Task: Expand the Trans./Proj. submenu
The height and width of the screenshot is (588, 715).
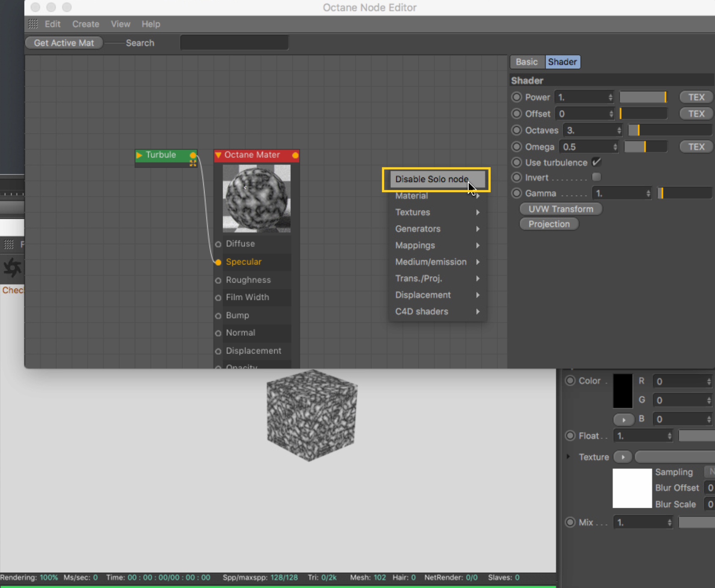Action: point(437,278)
